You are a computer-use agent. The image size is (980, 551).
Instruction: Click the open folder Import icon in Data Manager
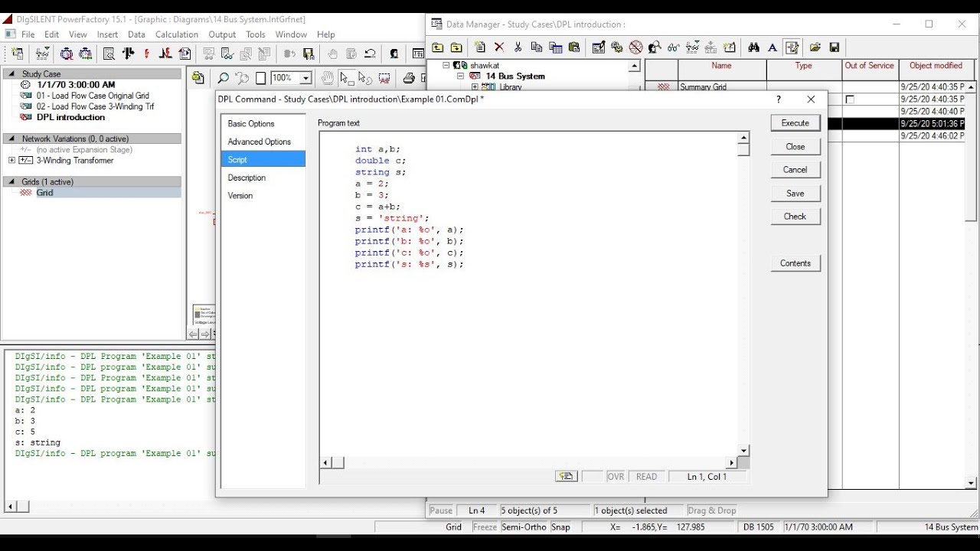click(815, 47)
